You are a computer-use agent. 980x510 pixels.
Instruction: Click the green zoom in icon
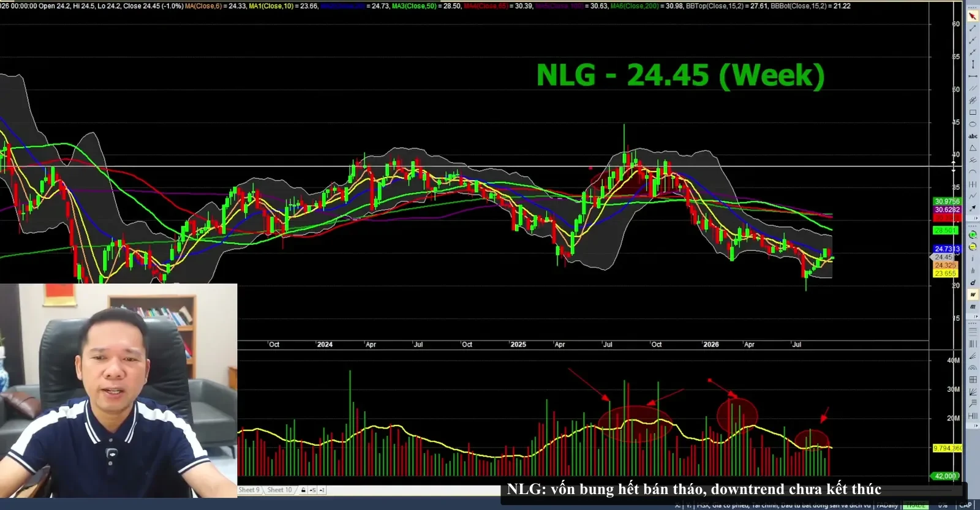(973, 235)
